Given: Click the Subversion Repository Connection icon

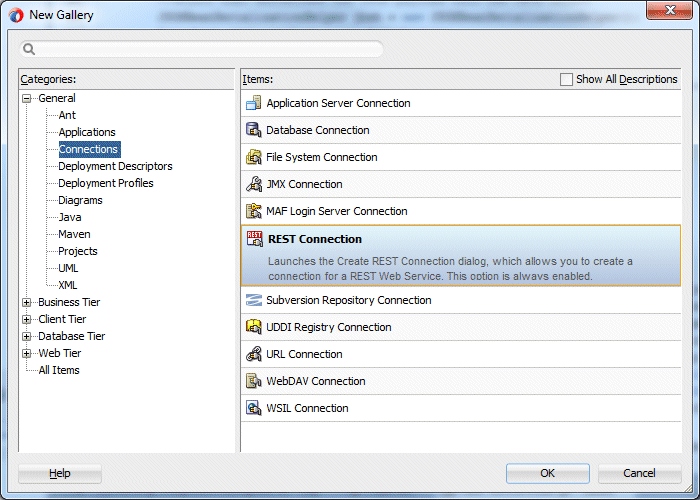Looking at the screenshot, I should [254, 300].
